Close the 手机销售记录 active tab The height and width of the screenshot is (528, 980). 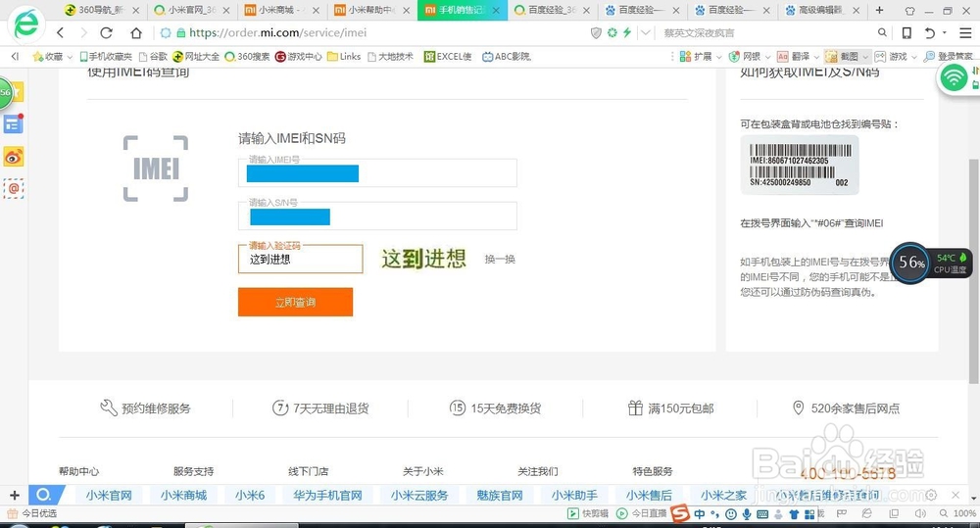(x=496, y=11)
